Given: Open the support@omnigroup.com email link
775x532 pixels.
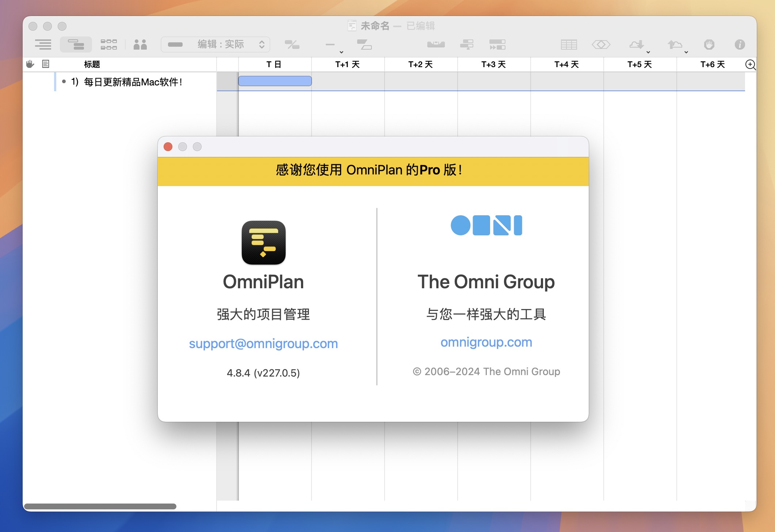Looking at the screenshot, I should (x=263, y=343).
